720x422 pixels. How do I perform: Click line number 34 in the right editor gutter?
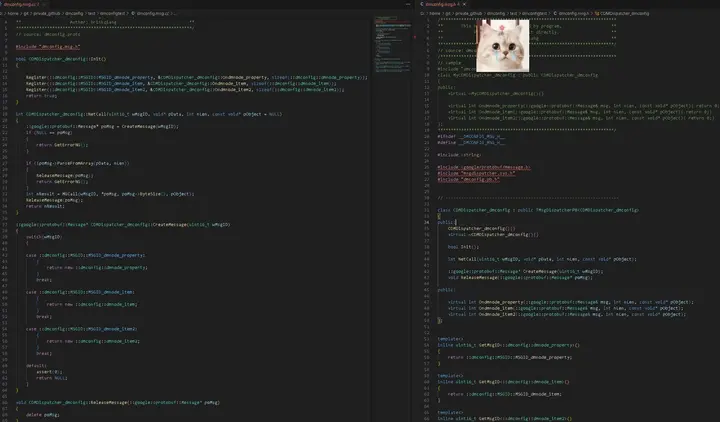click(427, 222)
